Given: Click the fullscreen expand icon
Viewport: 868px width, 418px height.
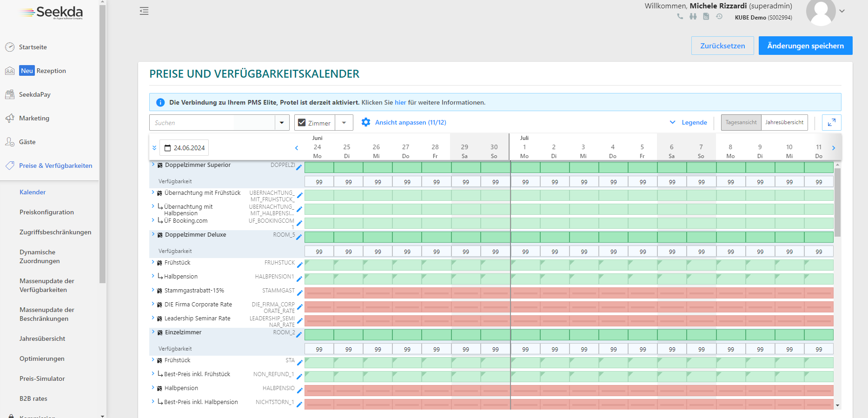Looking at the screenshot, I should point(831,122).
